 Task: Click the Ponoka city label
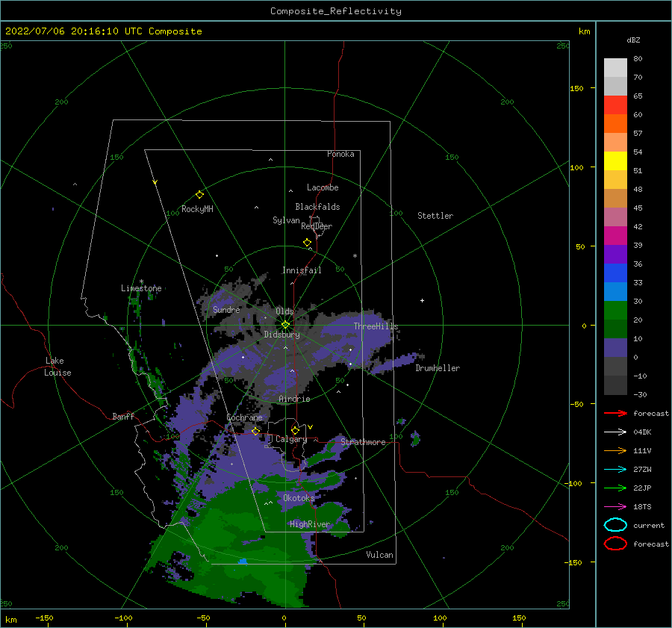[x=340, y=154]
